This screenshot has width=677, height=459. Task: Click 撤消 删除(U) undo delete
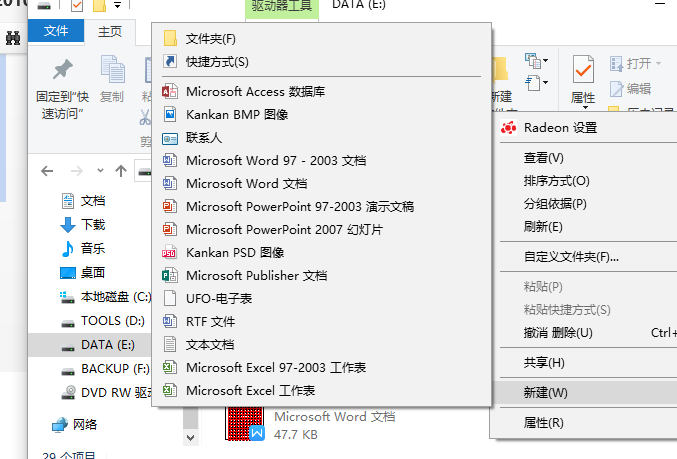tap(585, 332)
